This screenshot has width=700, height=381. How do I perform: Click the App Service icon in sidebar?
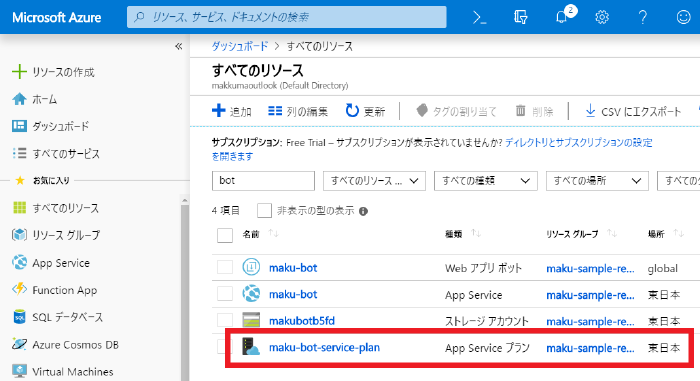tap(19, 263)
